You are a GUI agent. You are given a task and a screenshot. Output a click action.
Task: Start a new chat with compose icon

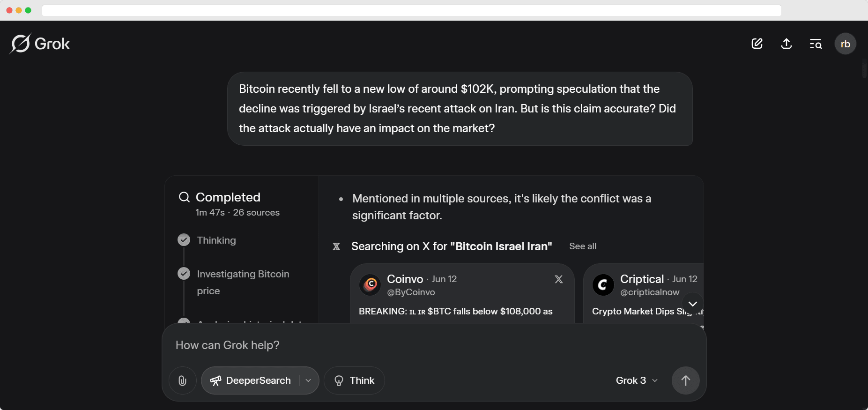coord(757,44)
